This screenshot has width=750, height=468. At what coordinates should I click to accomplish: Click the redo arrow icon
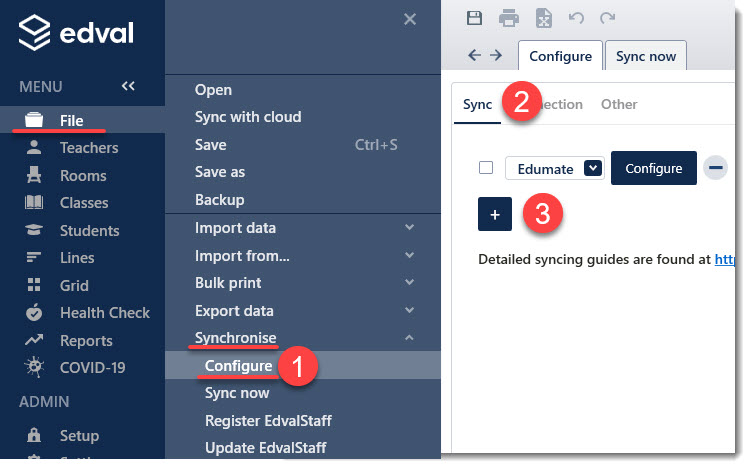tap(607, 18)
